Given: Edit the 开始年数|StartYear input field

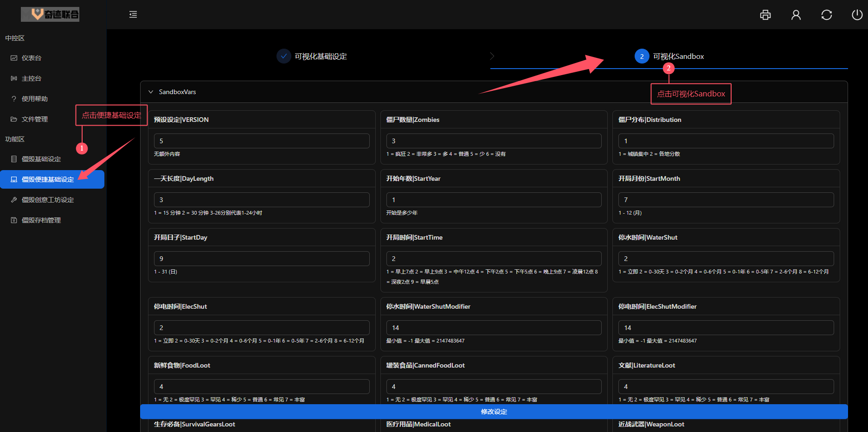Looking at the screenshot, I should [x=494, y=200].
